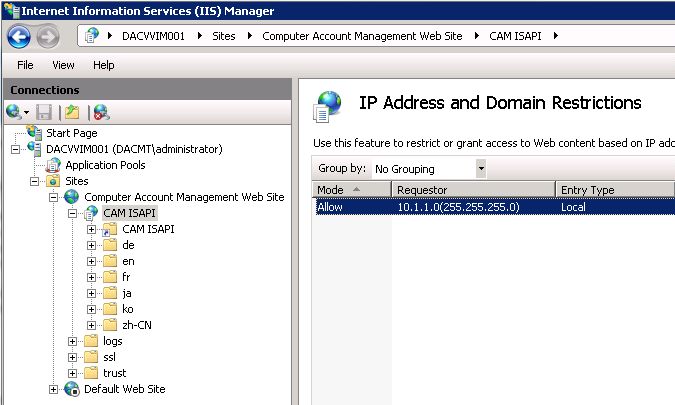Click the fr folder icon
675x405 pixels.
click(110, 277)
